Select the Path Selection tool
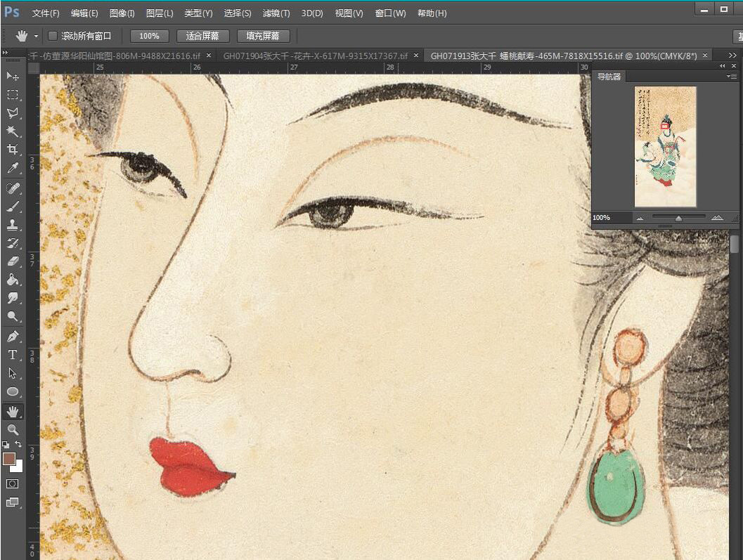Screen dimensions: 743x560 13,373
